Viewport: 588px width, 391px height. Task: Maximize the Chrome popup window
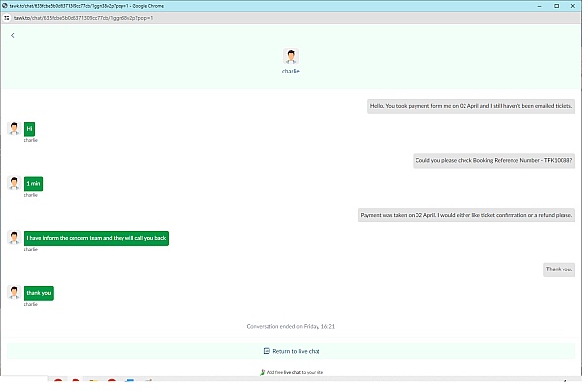[556, 6]
